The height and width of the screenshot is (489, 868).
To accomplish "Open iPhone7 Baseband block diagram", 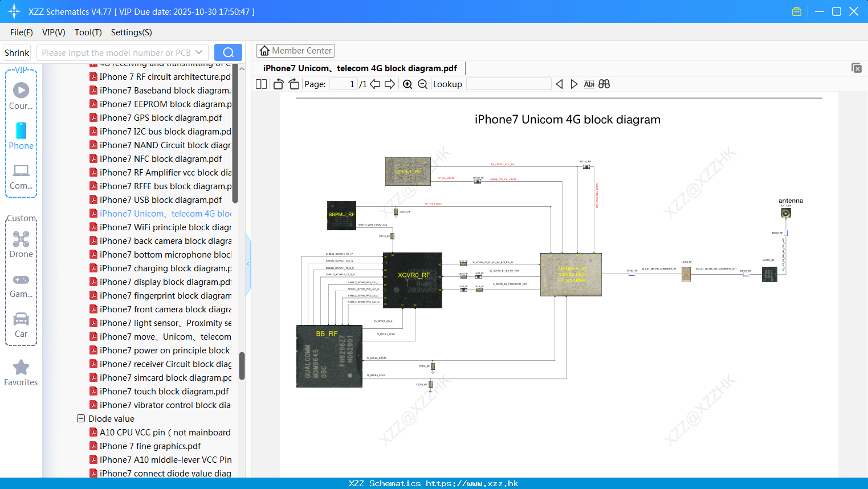I will click(161, 91).
